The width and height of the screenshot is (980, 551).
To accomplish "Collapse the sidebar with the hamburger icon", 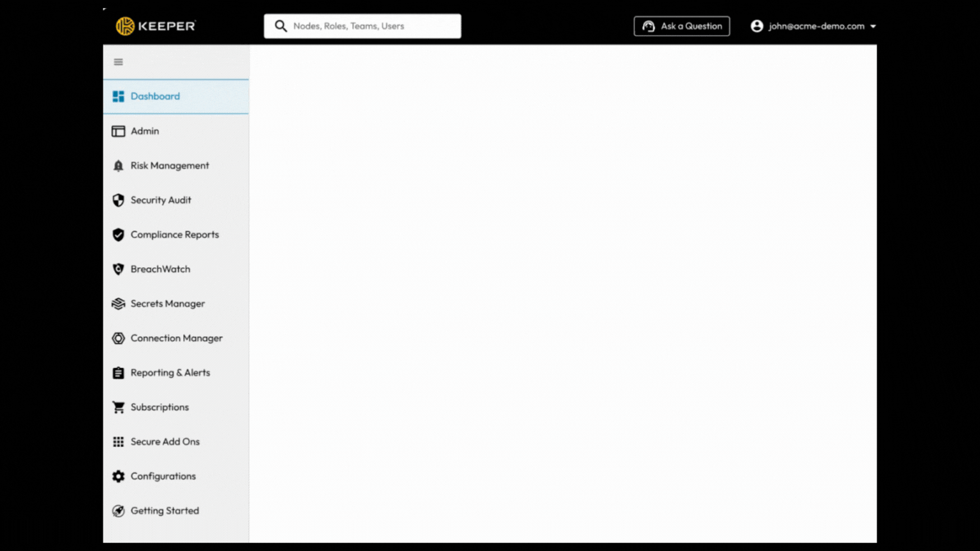I will (118, 62).
